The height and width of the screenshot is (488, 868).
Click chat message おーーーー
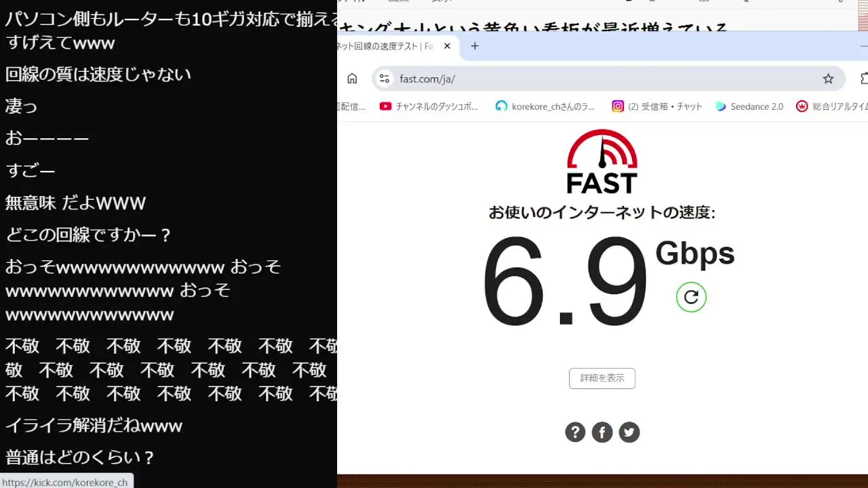coord(47,138)
